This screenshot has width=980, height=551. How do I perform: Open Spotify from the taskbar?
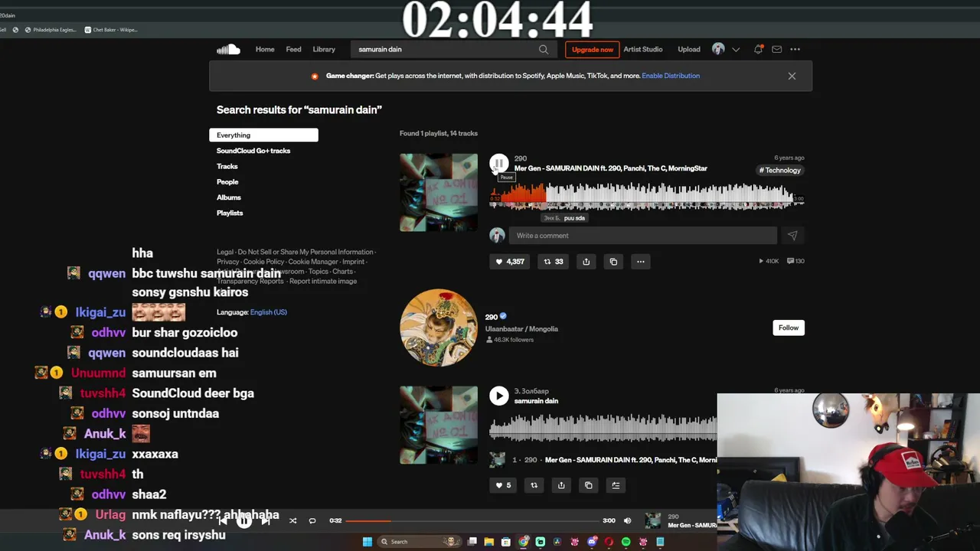tap(626, 542)
